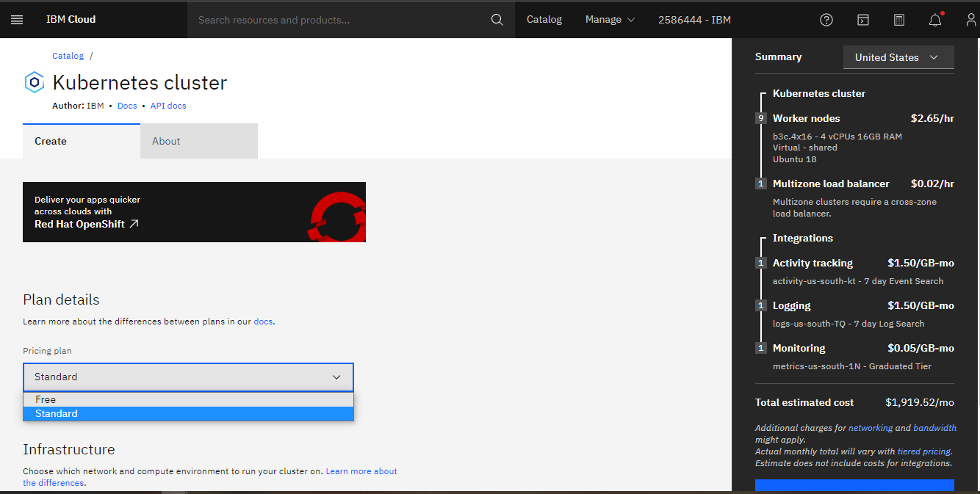Select the Free pricing plan option
The width and height of the screenshot is (980, 494).
(x=188, y=399)
